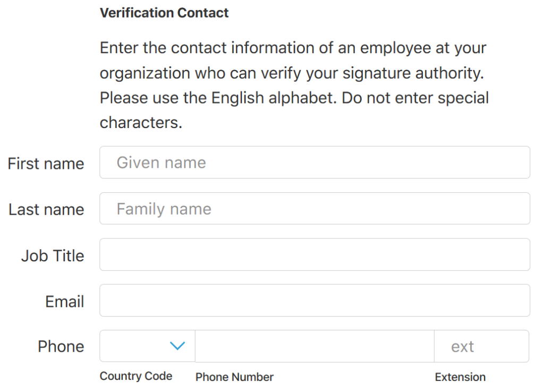Select the Job Title text box
This screenshot has width=544, height=392.
click(x=314, y=254)
